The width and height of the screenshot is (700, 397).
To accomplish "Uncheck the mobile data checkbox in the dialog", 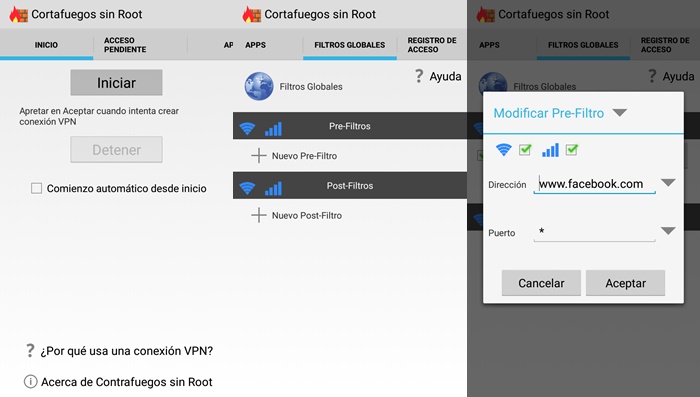I will tap(571, 150).
